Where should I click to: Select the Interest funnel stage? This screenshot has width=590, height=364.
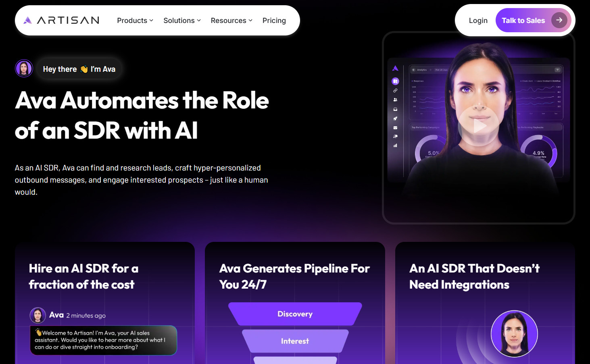click(295, 341)
